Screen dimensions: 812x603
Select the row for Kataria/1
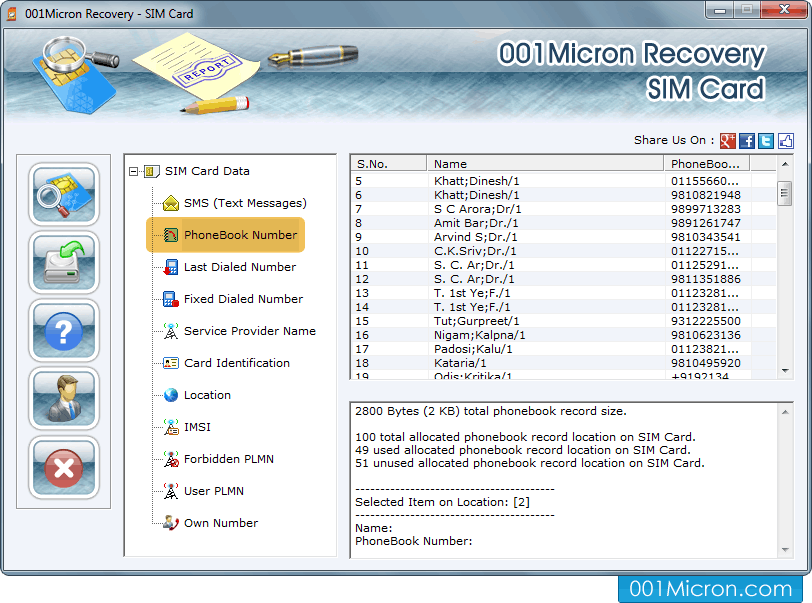tap(564, 363)
